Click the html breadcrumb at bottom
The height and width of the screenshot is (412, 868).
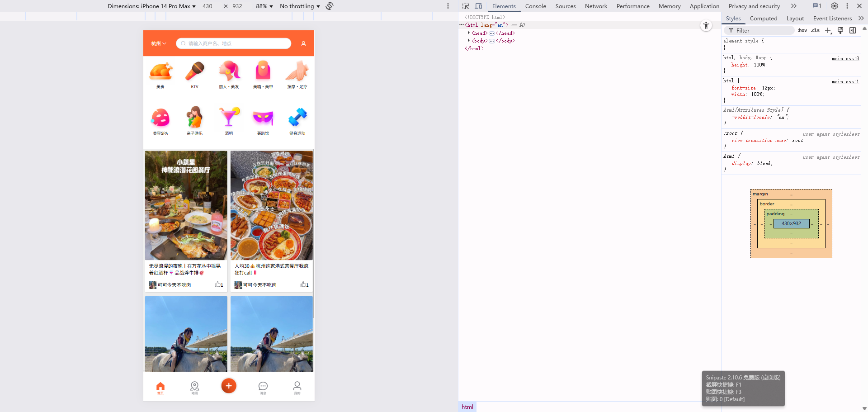[x=467, y=407]
